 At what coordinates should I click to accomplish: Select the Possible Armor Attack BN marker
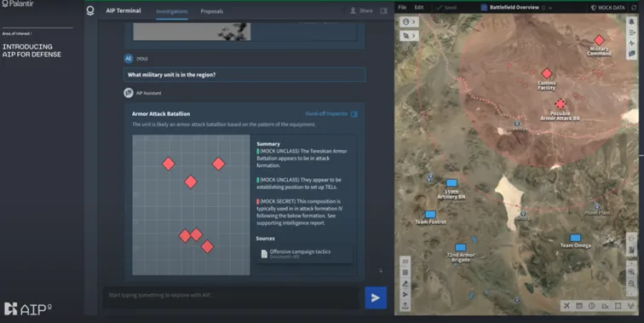560,104
